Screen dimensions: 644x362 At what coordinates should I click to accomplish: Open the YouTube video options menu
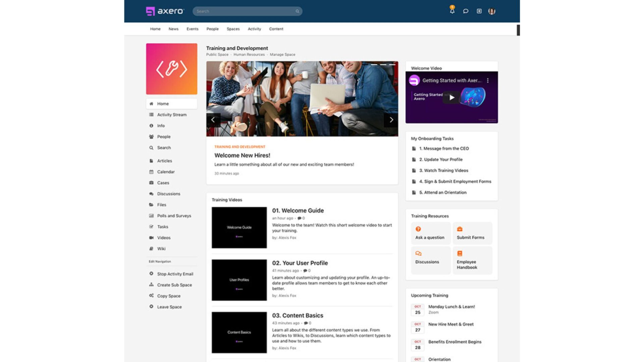pos(488,80)
